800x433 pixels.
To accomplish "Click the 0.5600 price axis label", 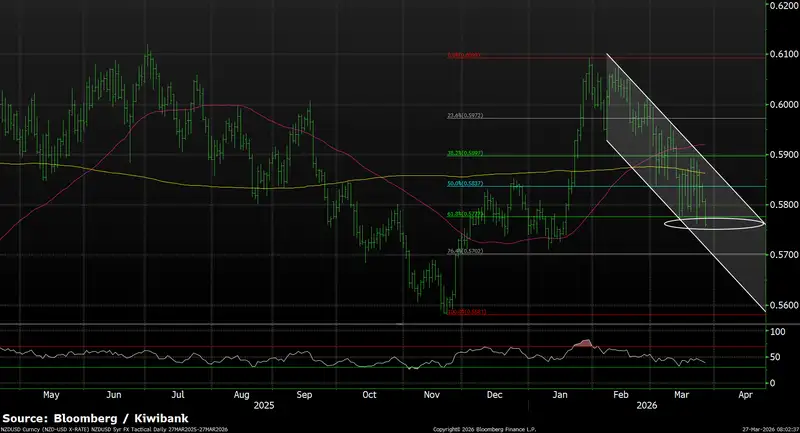I will (x=784, y=305).
